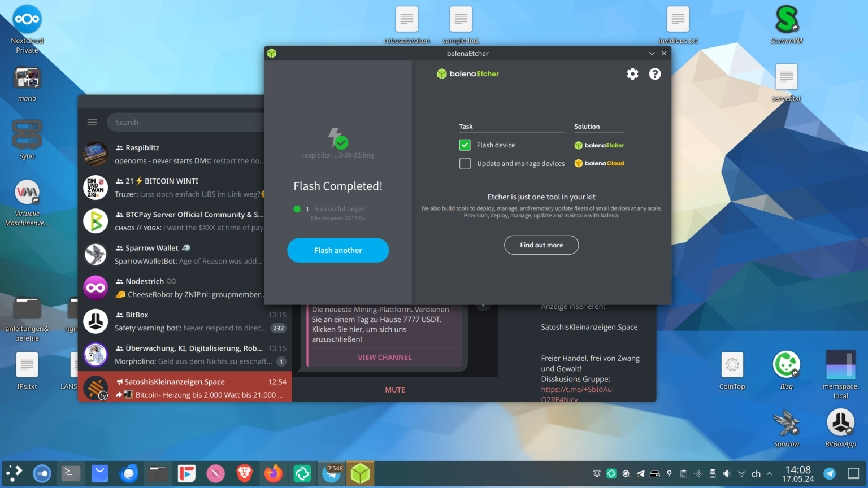Switch the ch keyboard layout in the tray
This screenshot has width=868, height=488.
756,473
